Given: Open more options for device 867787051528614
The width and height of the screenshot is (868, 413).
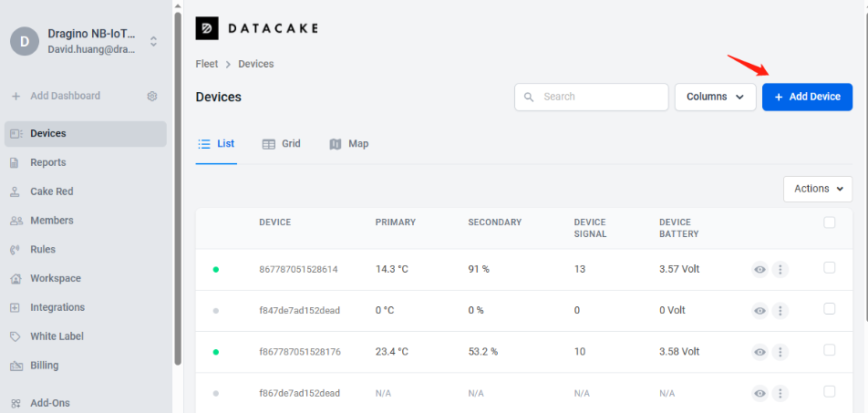Looking at the screenshot, I should 780,270.
